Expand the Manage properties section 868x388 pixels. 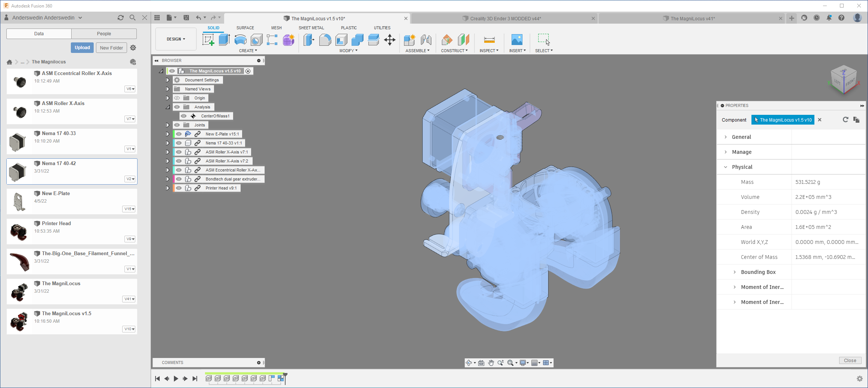point(726,152)
